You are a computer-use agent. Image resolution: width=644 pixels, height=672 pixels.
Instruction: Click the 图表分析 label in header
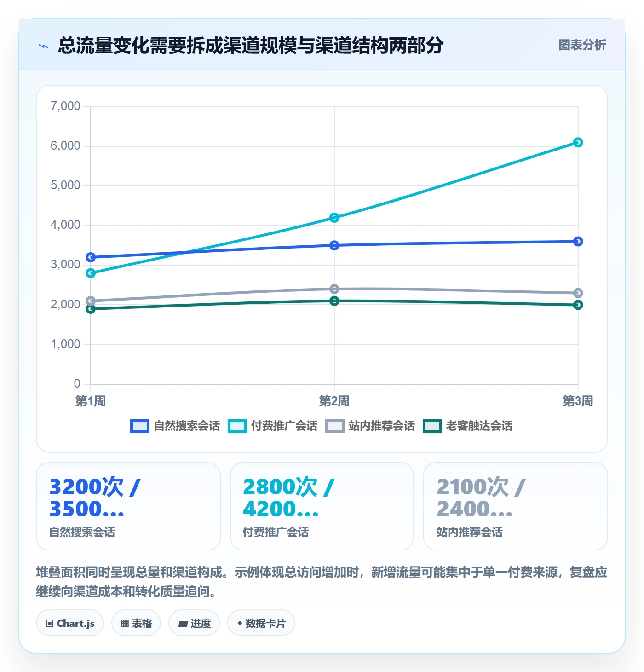582,45
